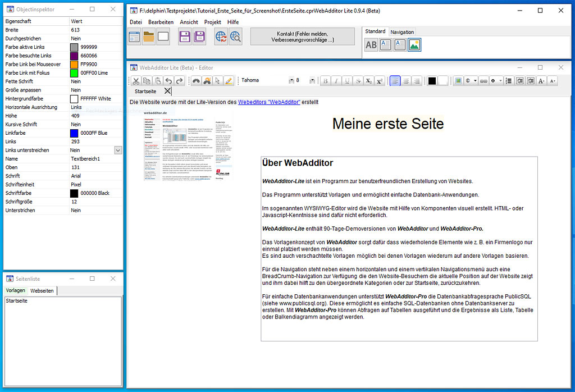Open the Projekt menu
Screen dimensions: 575x392
pos(212,22)
